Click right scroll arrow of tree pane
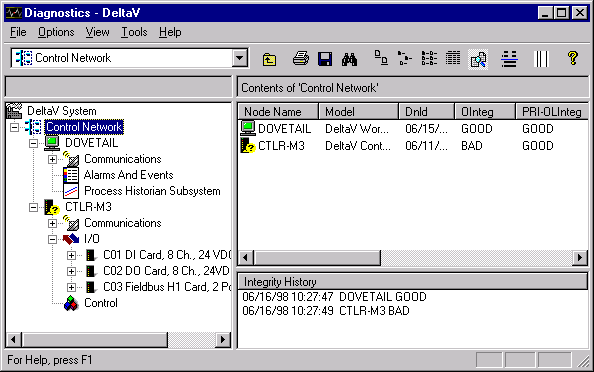This screenshot has height=372, width=594. click(x=223, y=339)
